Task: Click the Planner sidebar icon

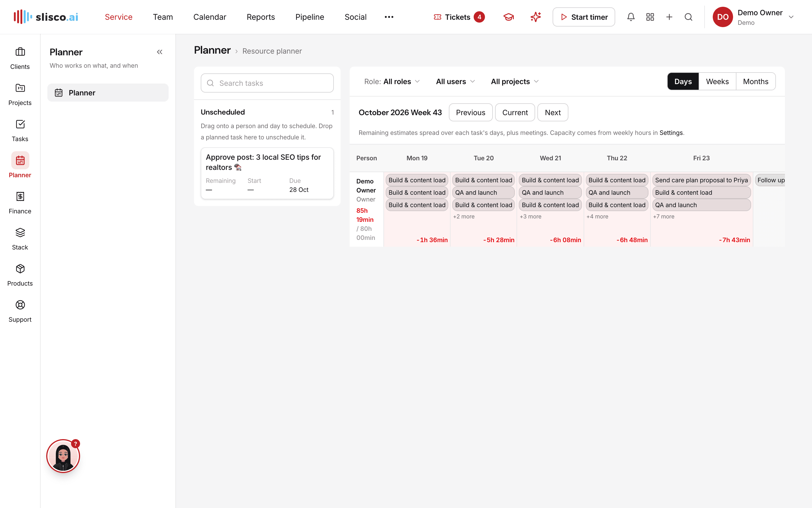Action: 20,160
